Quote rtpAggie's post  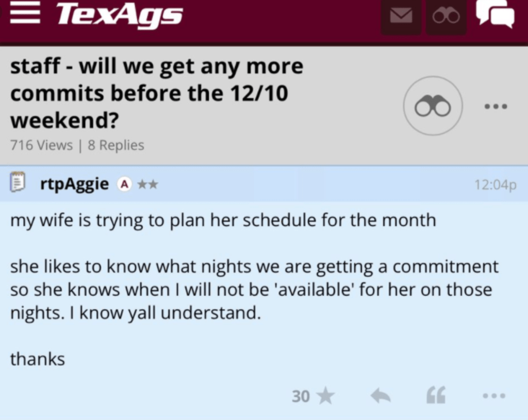click(436, 396)
